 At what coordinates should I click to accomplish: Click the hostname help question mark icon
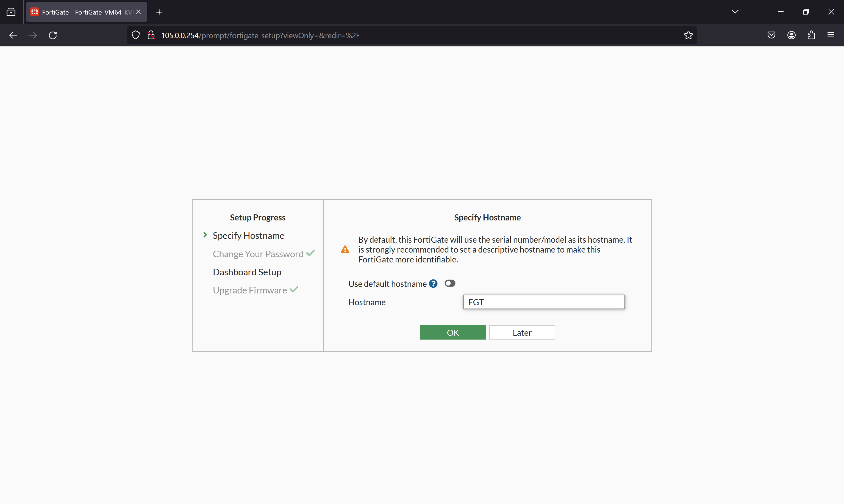pyautogui.click(x=433, y=283)
